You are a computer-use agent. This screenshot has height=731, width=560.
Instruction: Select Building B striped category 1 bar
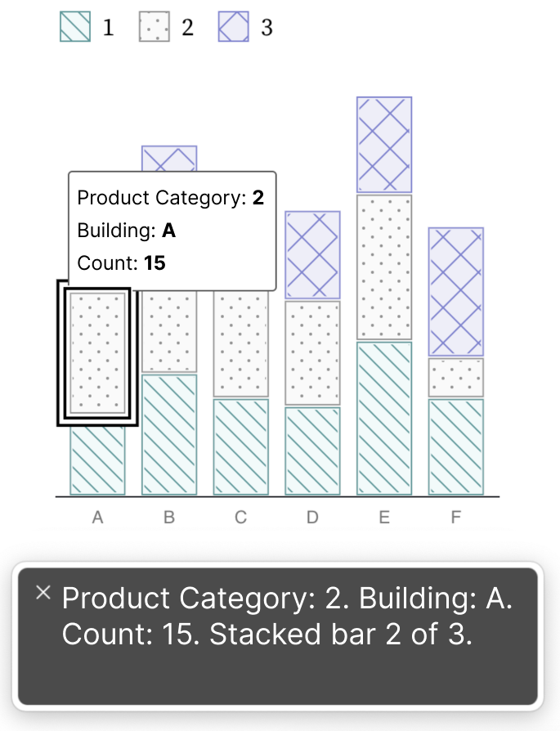[x=169, y=434]
